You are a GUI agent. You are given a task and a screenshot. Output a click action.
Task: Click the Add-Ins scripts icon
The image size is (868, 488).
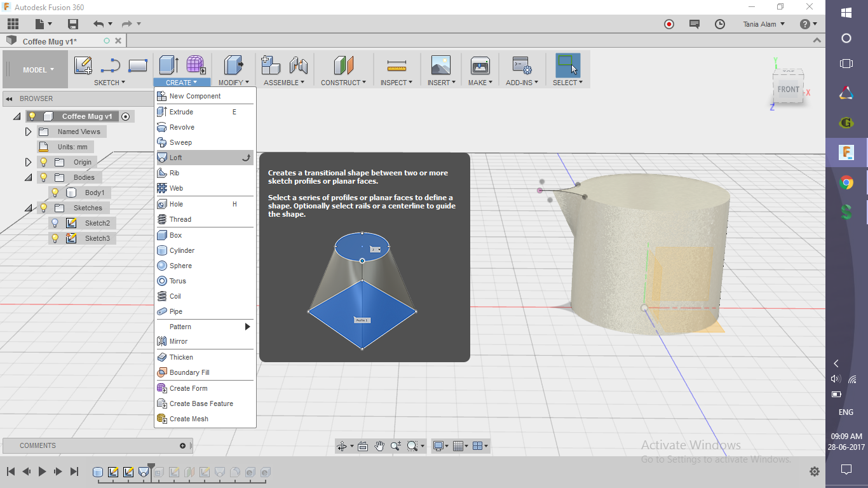[x=522, y=65]
